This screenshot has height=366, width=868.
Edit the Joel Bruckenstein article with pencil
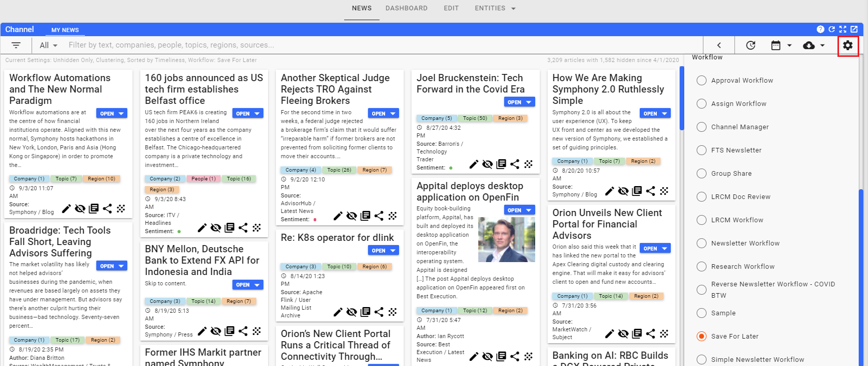pyautogui.click(x=474, y=164)
